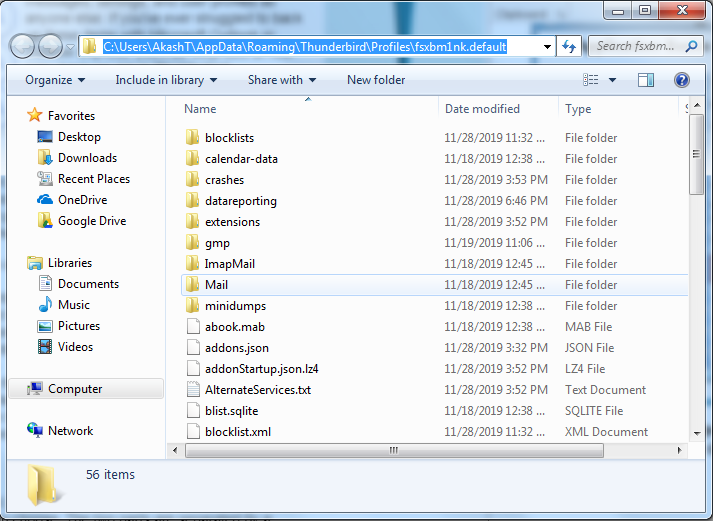713x521 pixels.
Task: Click the horizontal scrollbar left arrow
Action: pyautogui.click(x=175, y=451)
